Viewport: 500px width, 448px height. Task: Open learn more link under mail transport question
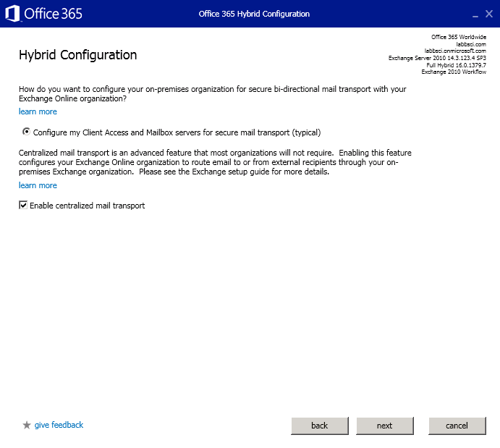[38, 111]
